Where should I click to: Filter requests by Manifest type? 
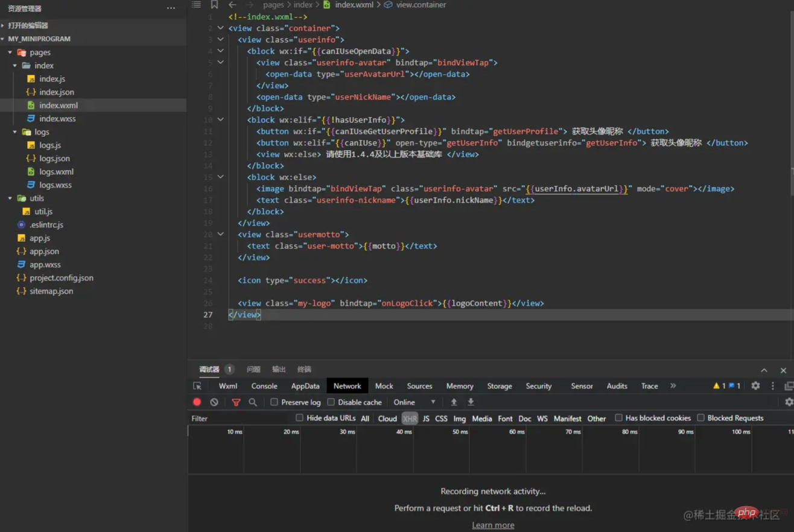pyautogui.click(x=567, y=419)
